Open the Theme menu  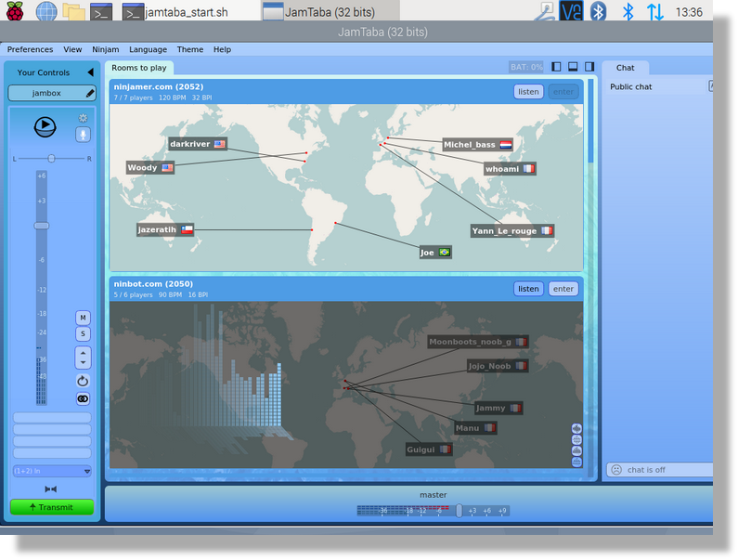coord(190,49)
